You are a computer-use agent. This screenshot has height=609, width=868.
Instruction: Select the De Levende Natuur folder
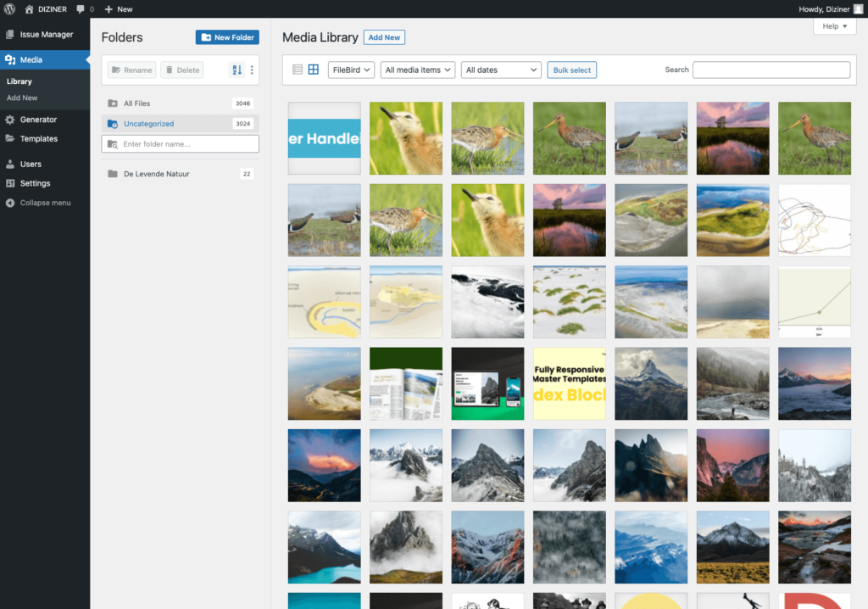(x=156, y=174)
